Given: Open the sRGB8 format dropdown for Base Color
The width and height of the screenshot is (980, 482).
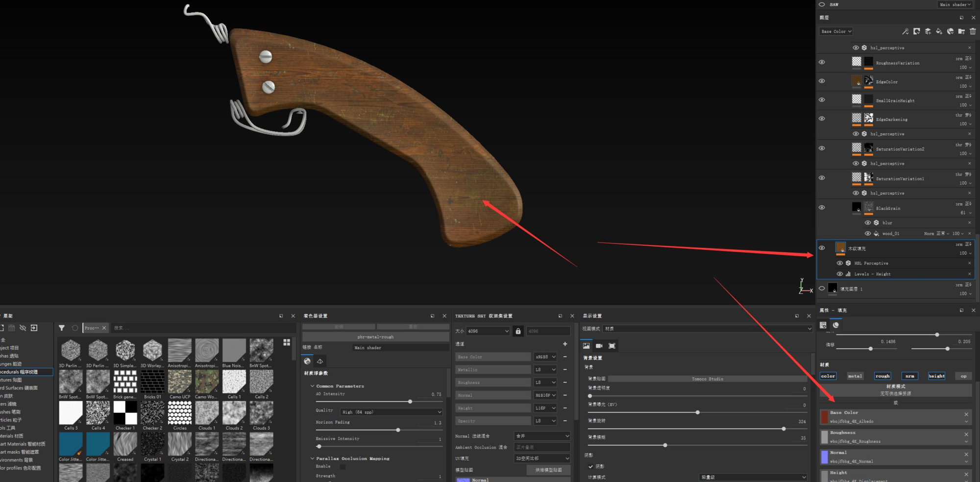Looking at the screenshot, I should coord(545,357).
